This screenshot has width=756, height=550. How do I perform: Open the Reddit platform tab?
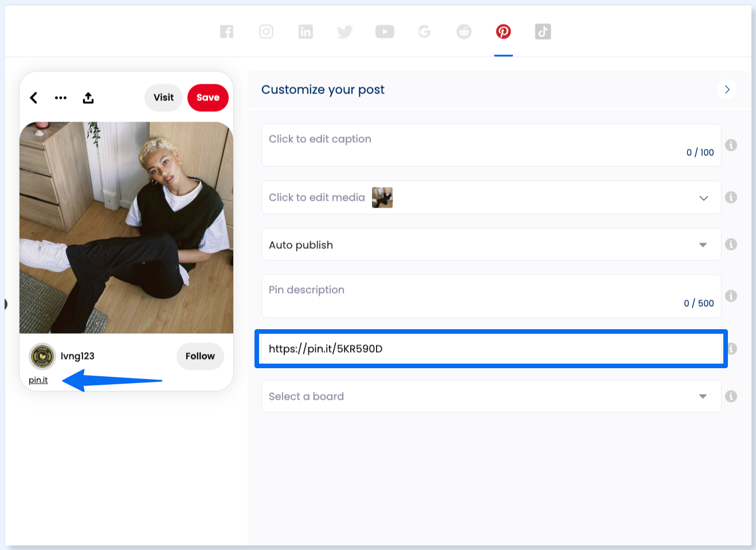[464, 32]
